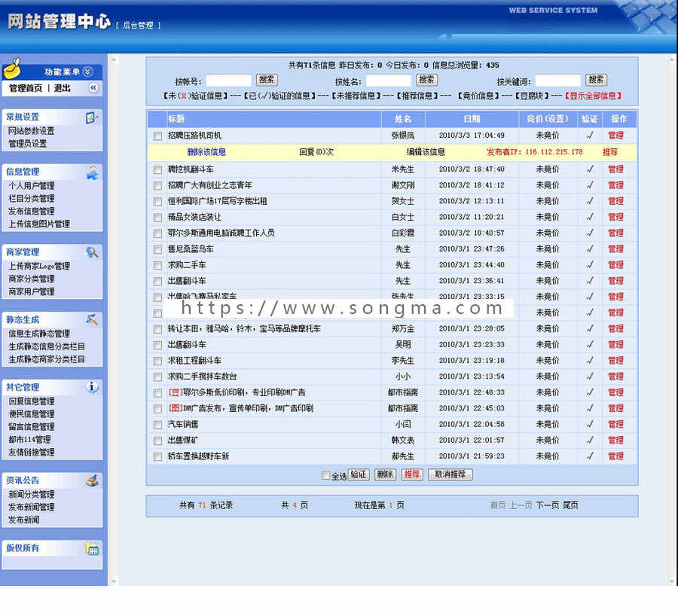This screenshot has height=616, width=678.
Task: Click the broom icon beside 功能菜单
Action: click(x=13, y=69)
